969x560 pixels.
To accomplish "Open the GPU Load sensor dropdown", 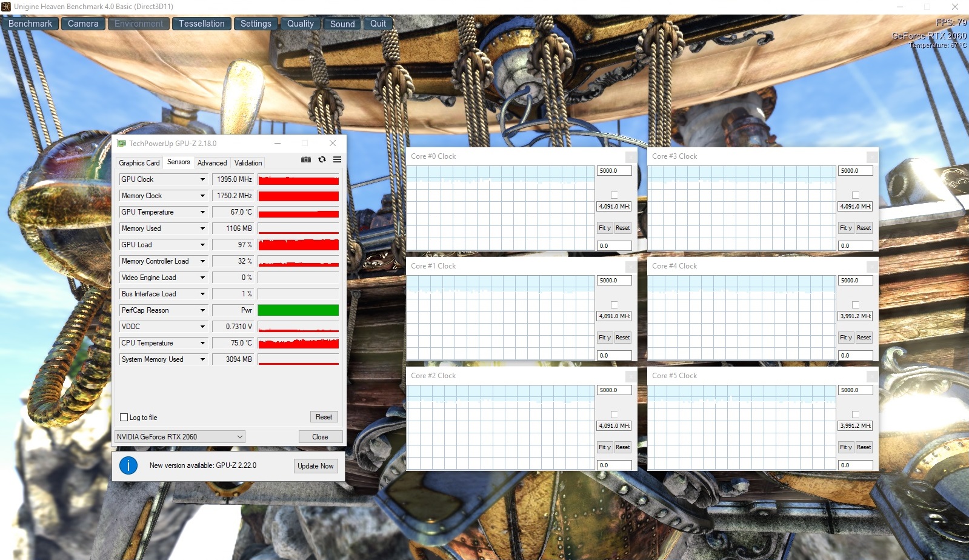I will pyautogui.click(x=202, y=245).
